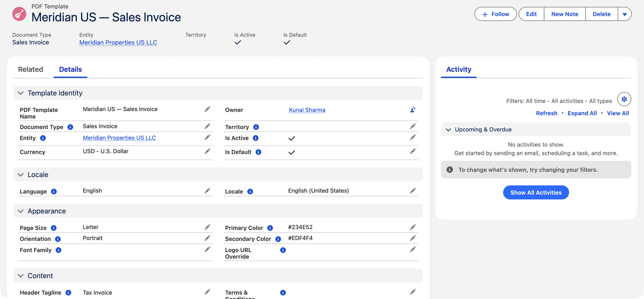
Task: Click Expand All in the activity panel
Action: pos(582,113)
